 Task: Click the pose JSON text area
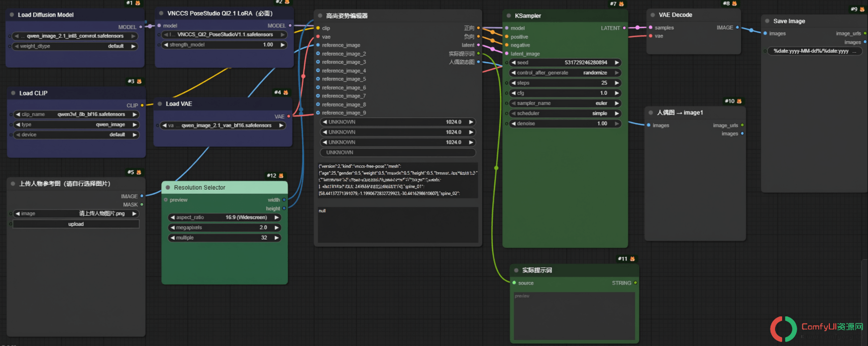click(x=398, y=180)
